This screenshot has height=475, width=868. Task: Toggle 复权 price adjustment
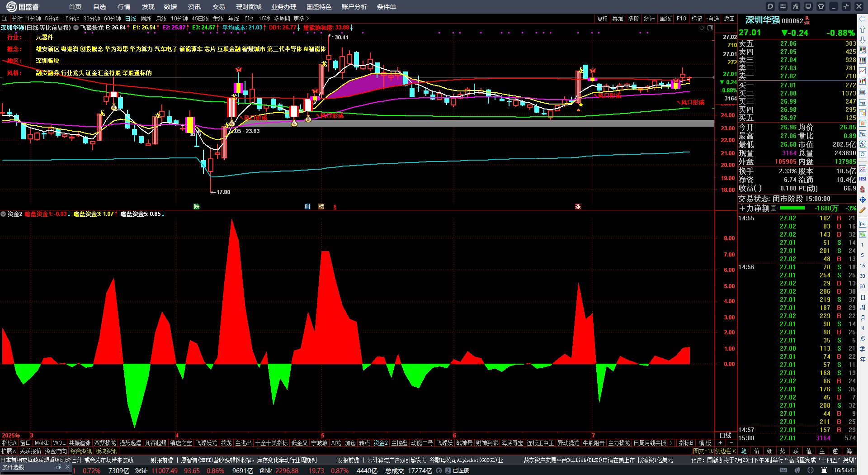[x=603, y=19]
